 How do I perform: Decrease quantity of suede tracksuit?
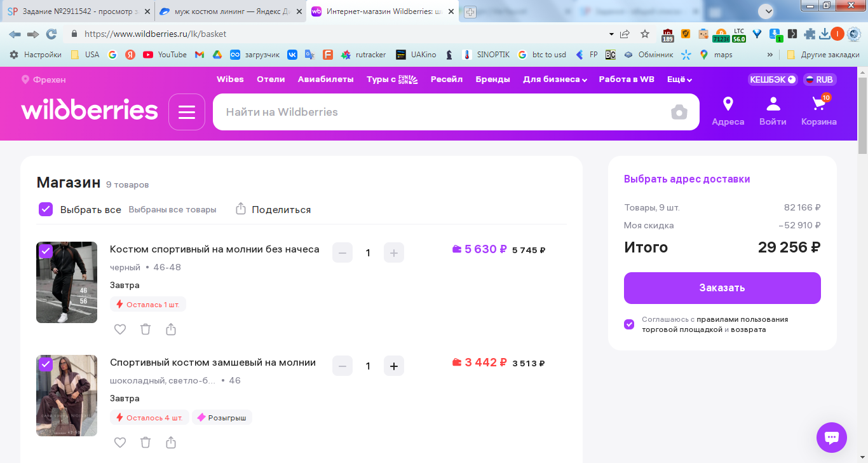pyautogui.click(x=342, y=366)
